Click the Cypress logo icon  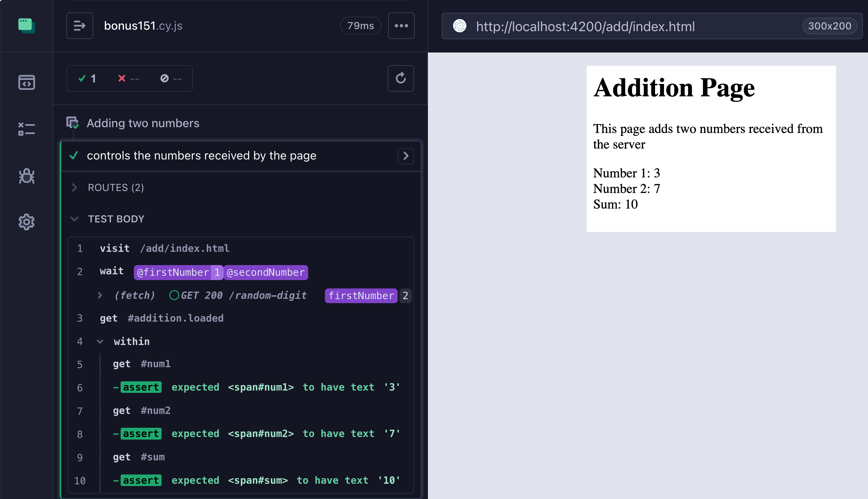pos(26,26)
